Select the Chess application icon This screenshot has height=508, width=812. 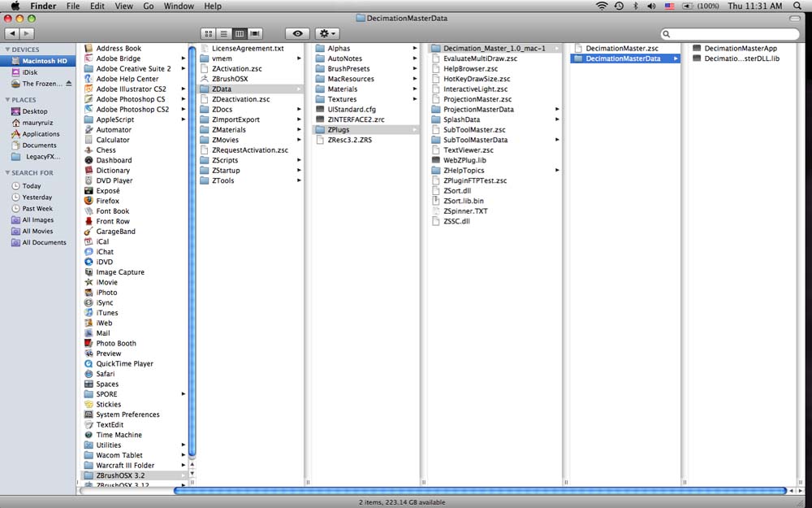(89, 150)
